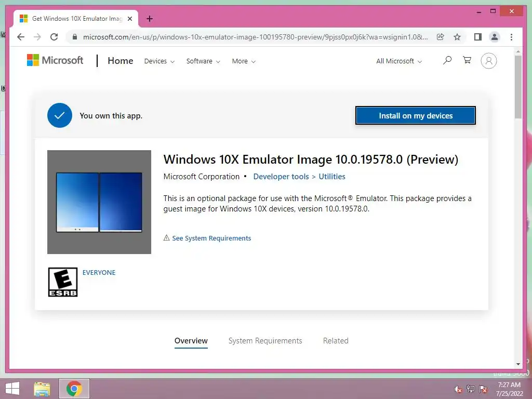Reload the current page
The width and height of the screenshot is (532, 399).
tap(54, 37)
